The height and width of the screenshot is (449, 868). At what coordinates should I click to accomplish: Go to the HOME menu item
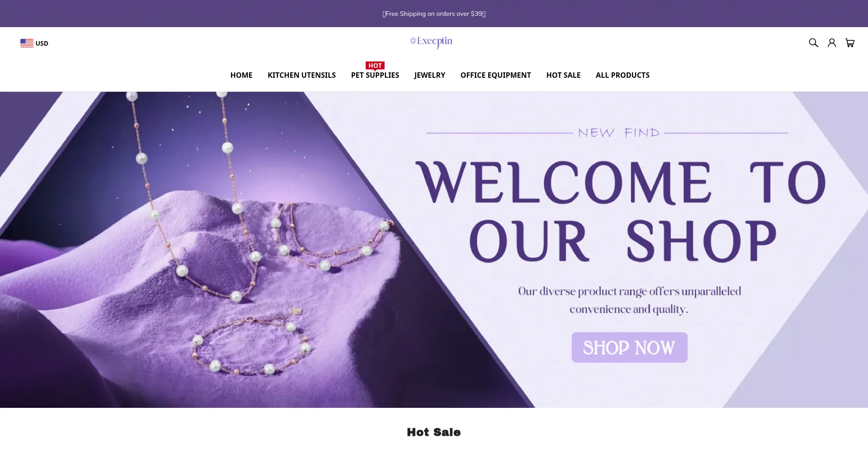click(241, 75)
